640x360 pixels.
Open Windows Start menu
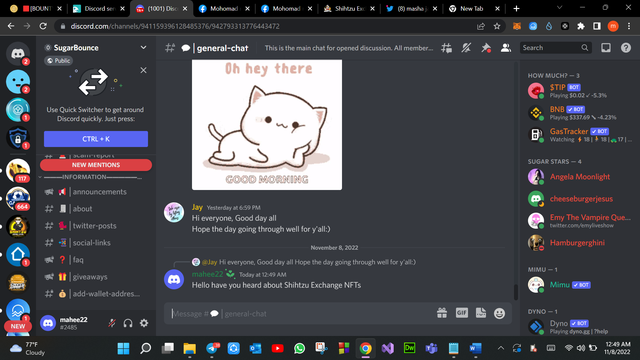tap(123, 349)
